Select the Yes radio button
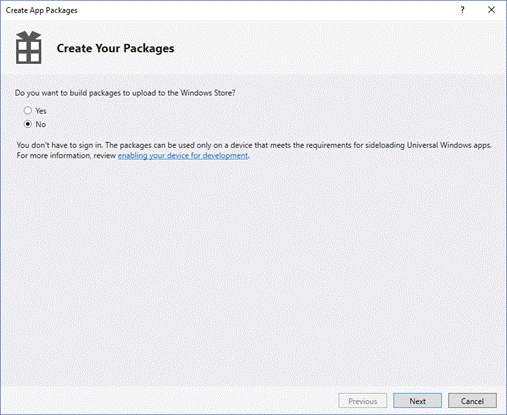This screenshot has width=507, height=415. pyautogui.click(x=28, y=110)
